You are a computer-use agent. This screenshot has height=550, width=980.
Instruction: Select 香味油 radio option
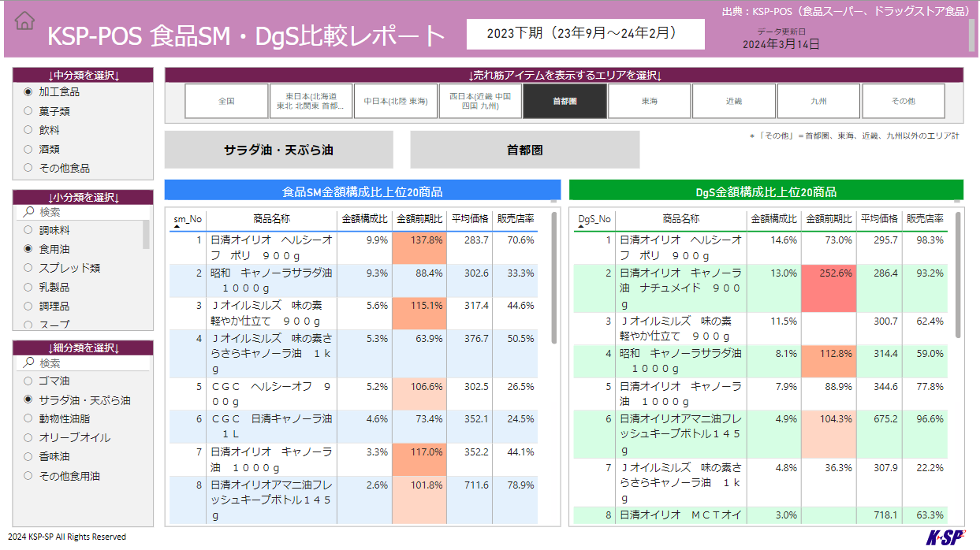coord(28,456)
